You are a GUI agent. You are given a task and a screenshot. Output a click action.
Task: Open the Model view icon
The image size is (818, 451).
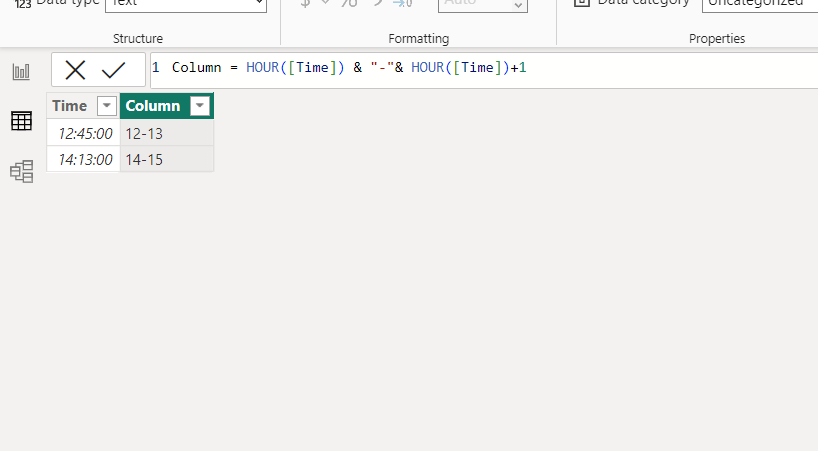click(x=21, y=172)
